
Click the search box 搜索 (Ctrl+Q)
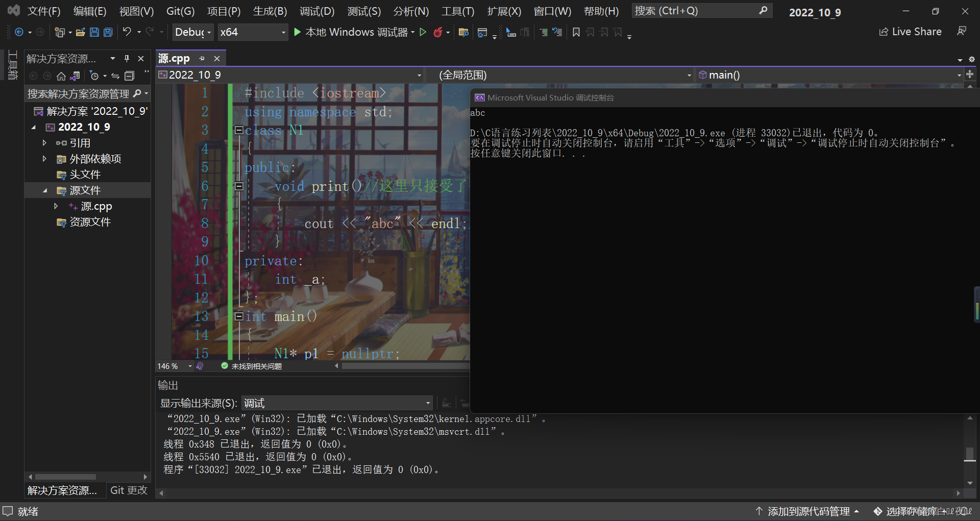701,11
